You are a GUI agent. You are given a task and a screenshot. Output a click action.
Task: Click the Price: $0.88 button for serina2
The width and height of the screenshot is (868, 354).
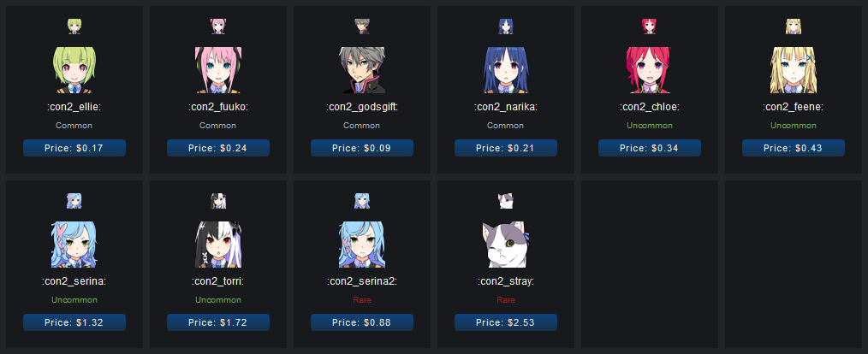362,322
